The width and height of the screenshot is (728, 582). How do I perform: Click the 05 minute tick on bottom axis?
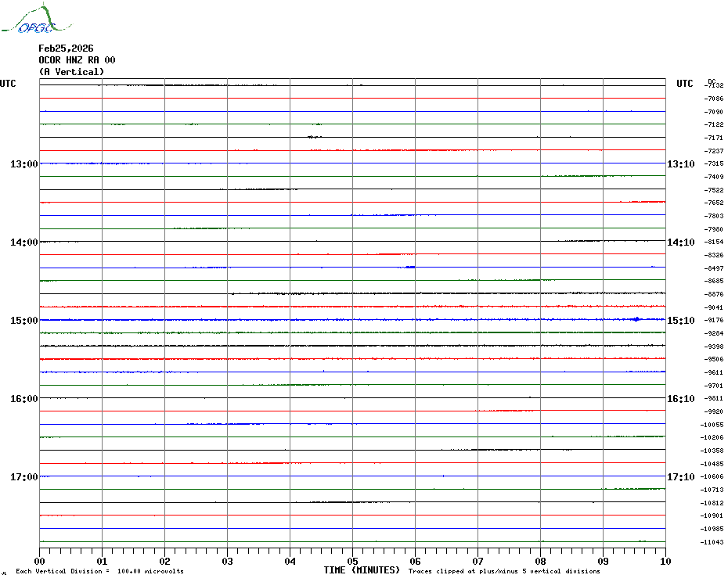352,561
